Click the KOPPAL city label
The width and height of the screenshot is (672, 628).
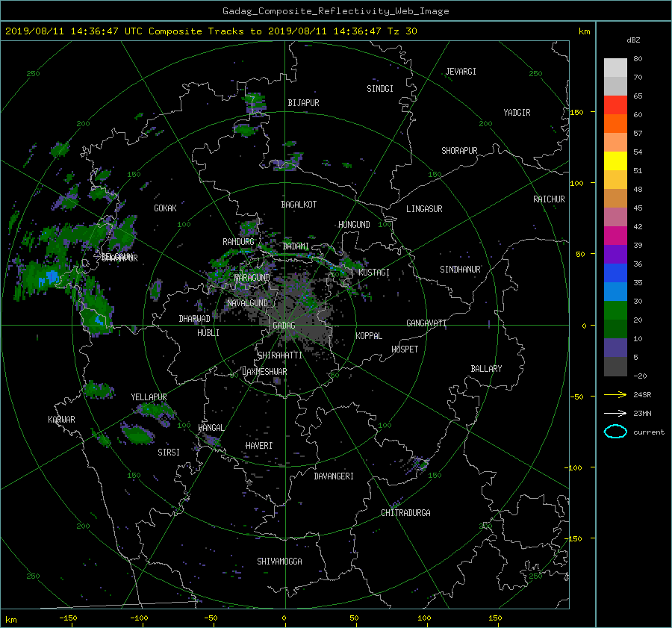pyautogui.click(x=369, y=336)
